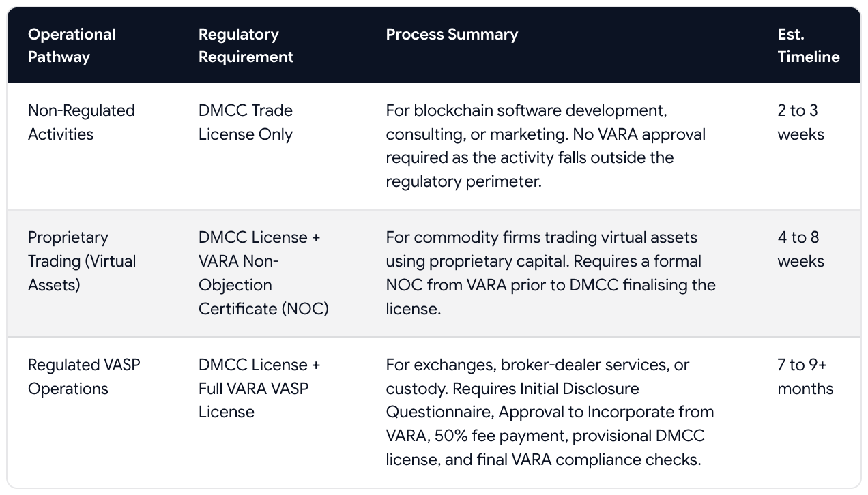Click the Operational Pathway column header

72,46
